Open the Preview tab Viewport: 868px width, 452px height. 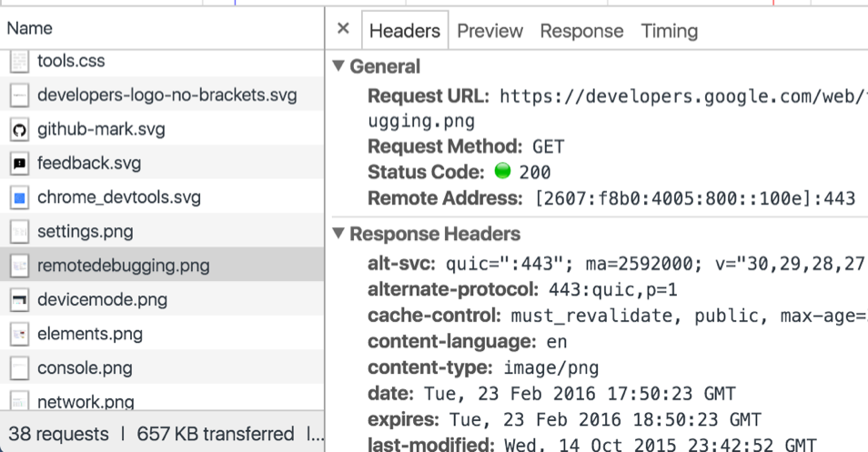pyautogui.click(x=490, y=31)
